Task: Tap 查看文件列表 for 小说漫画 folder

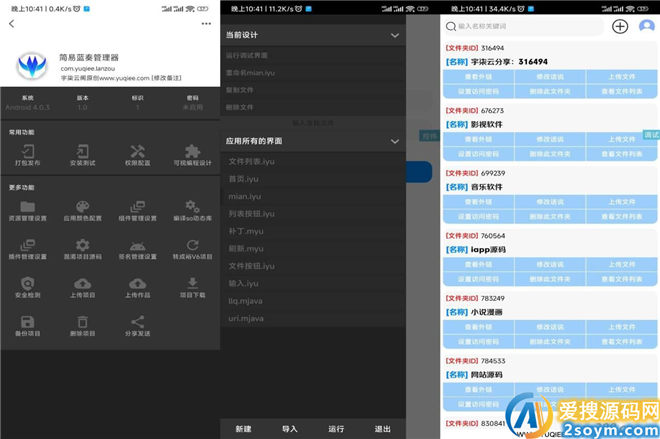Action: pyautogui.click(x=622, y=341)
